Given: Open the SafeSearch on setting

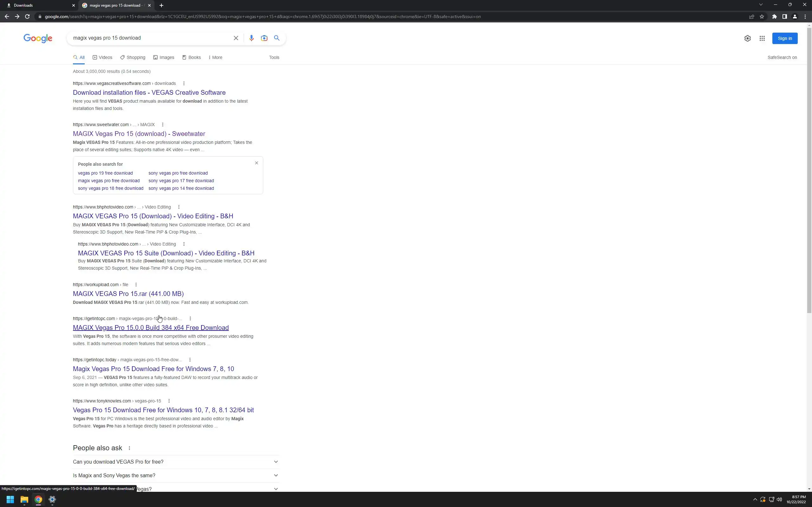Looking at the screenshot, I should pyautogui.click(x=782, y=57).
